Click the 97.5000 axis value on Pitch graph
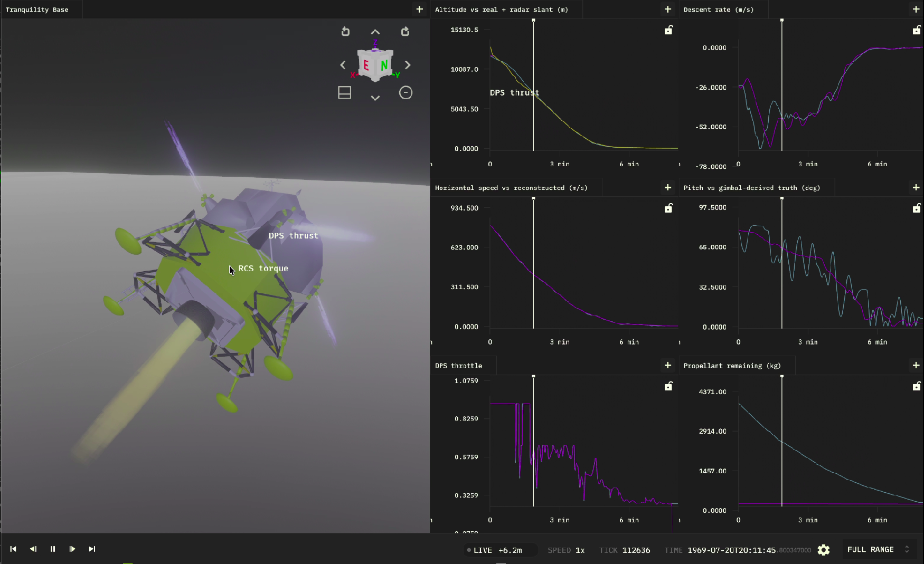Viewport: 924px width, 564px height. pos(712,208)
